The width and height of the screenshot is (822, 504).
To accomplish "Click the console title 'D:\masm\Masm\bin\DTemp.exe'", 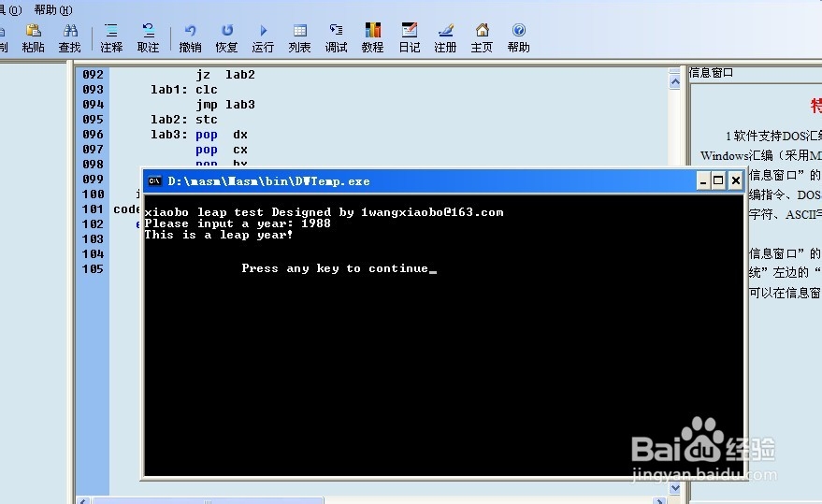I will pyautogui.click(x=269, y=181).
